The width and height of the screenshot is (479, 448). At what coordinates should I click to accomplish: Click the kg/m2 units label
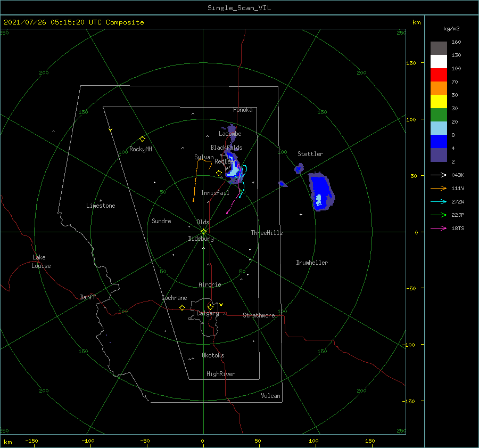[x=451, y=29]
